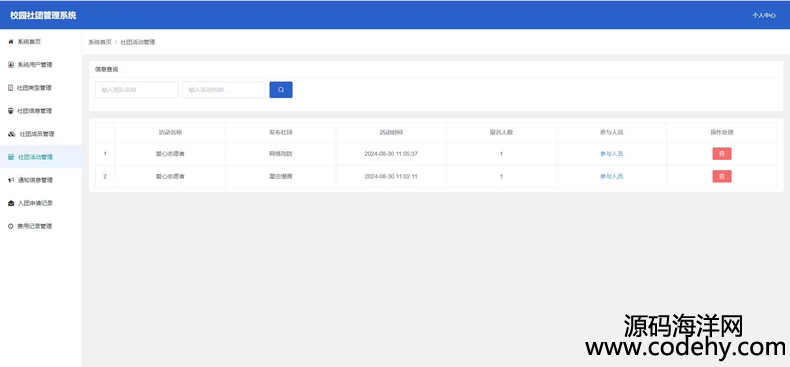Click the 操作处理 column header
Screen dimensions: 790x367
(721, 133)
